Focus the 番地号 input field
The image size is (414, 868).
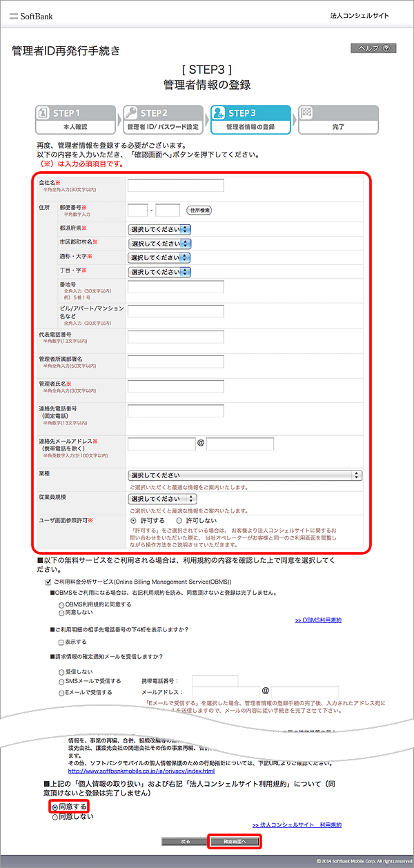click(176, 287)
